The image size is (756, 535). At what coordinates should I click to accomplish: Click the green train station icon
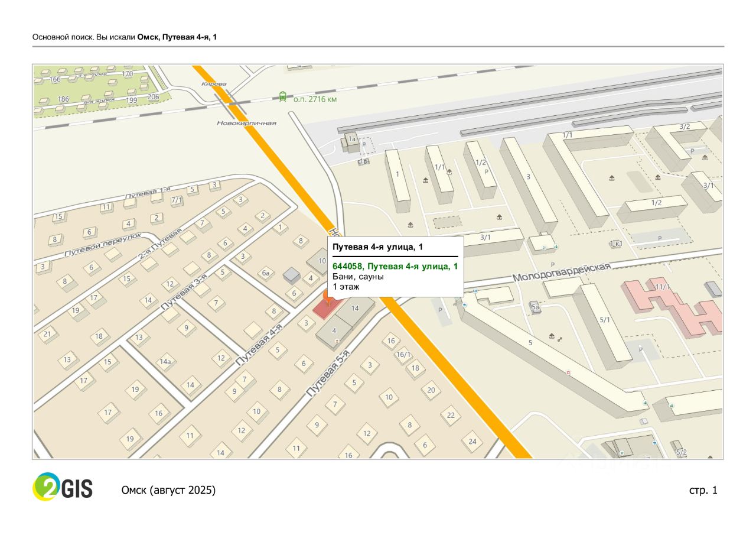point(283,96)
